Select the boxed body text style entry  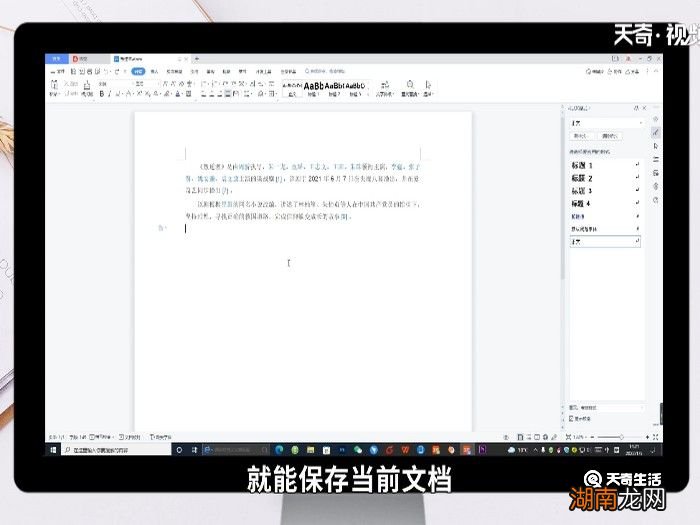605,242
